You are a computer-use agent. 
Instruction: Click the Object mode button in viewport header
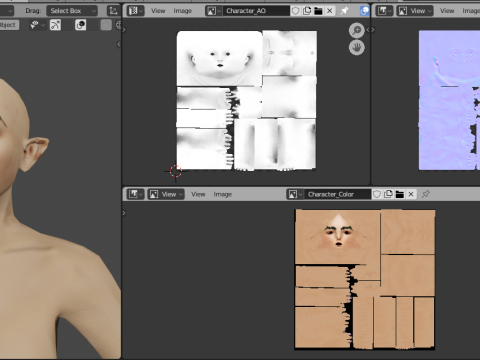click(x=9, y=25)
